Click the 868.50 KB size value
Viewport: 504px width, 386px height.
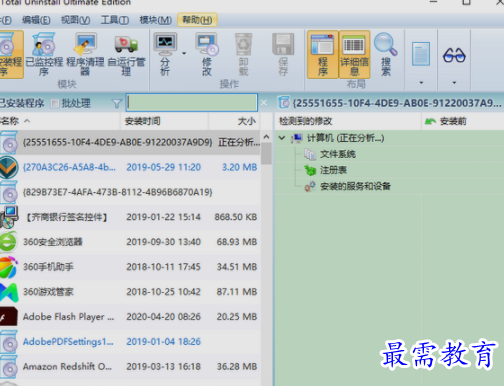[x=235, y=217]
